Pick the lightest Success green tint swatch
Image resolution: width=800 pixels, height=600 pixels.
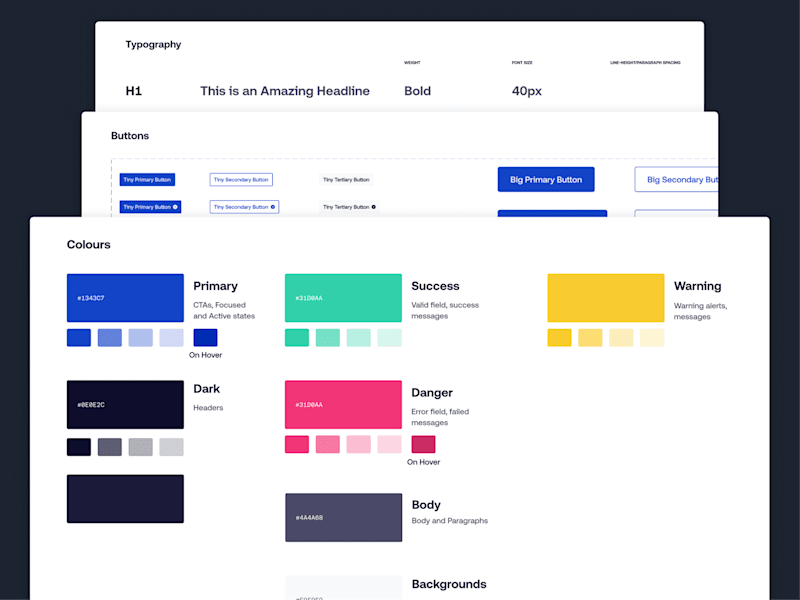click(389, 338)
